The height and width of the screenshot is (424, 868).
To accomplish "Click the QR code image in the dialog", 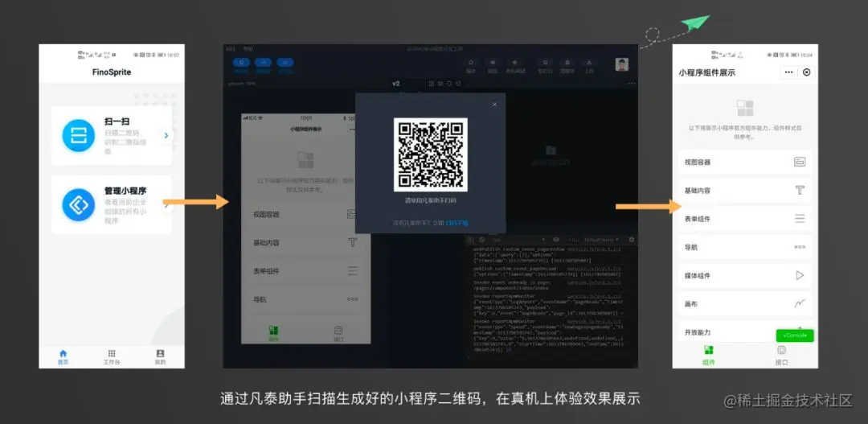I will (x=431, y=154).
